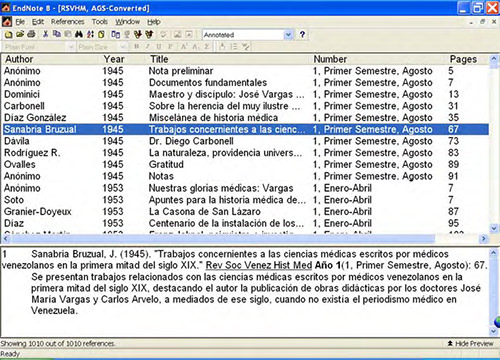Click the Spell Check icon
Viewport: 500px width, 360px height.
pyautogui.click(x=163, y=34)
